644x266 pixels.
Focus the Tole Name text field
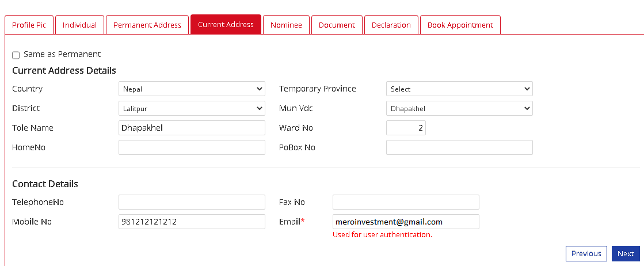pos(192,128)
